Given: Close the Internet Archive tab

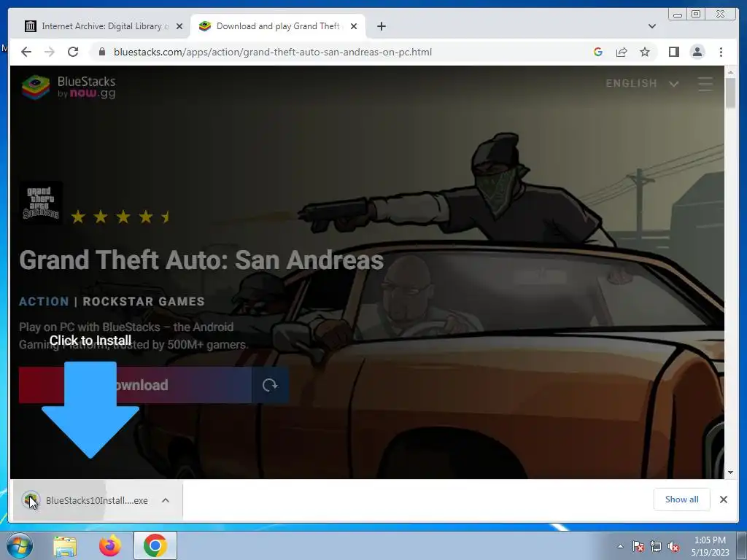Looking at the screenshot, I should 179,26.
